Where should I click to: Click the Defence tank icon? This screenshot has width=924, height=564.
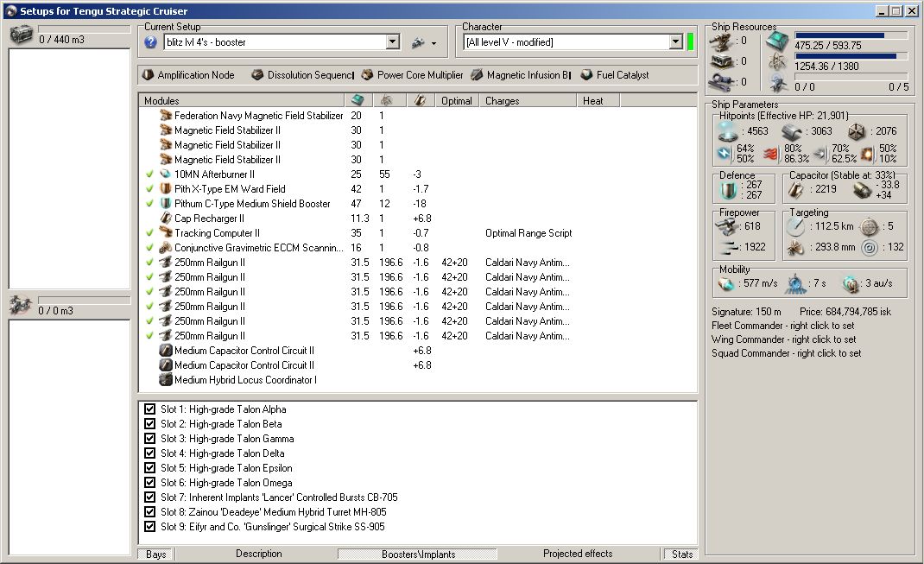point(728,190)
